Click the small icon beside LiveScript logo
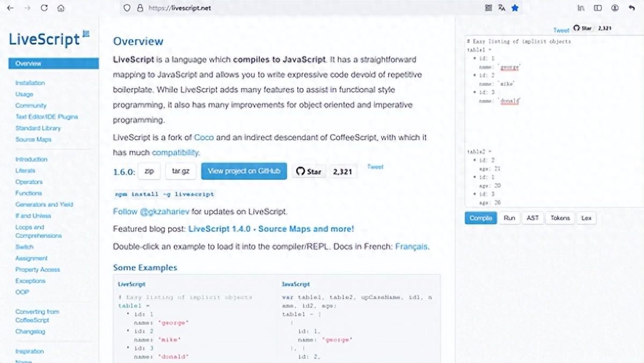 coord(86,34)
